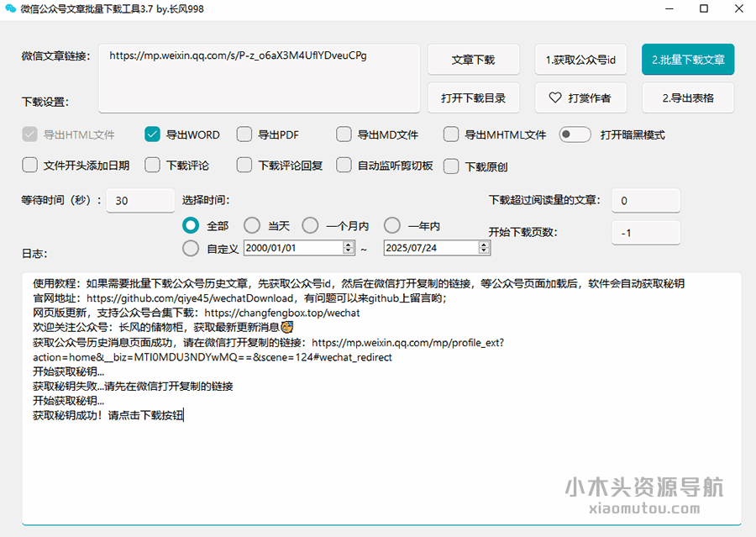
Task: Click the emoji after 获取最新更新消息
Action: 287,327
